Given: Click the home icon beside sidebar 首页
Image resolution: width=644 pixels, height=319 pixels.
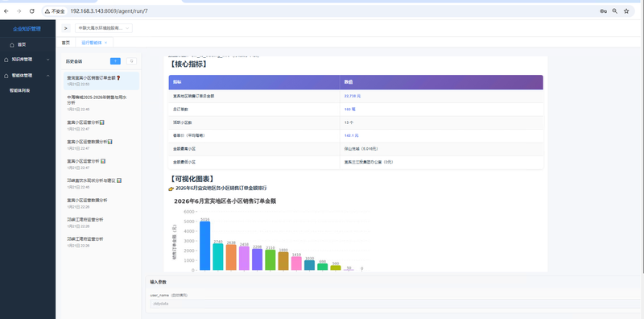Looking at the screenshot, I should (x=12, y=44).
